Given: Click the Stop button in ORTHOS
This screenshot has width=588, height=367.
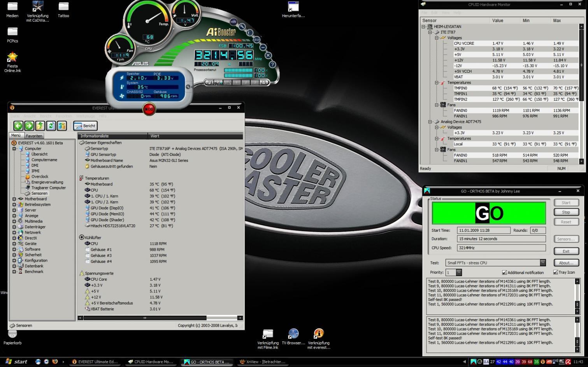Looking at the screenshot, I should tap(566, 212).
